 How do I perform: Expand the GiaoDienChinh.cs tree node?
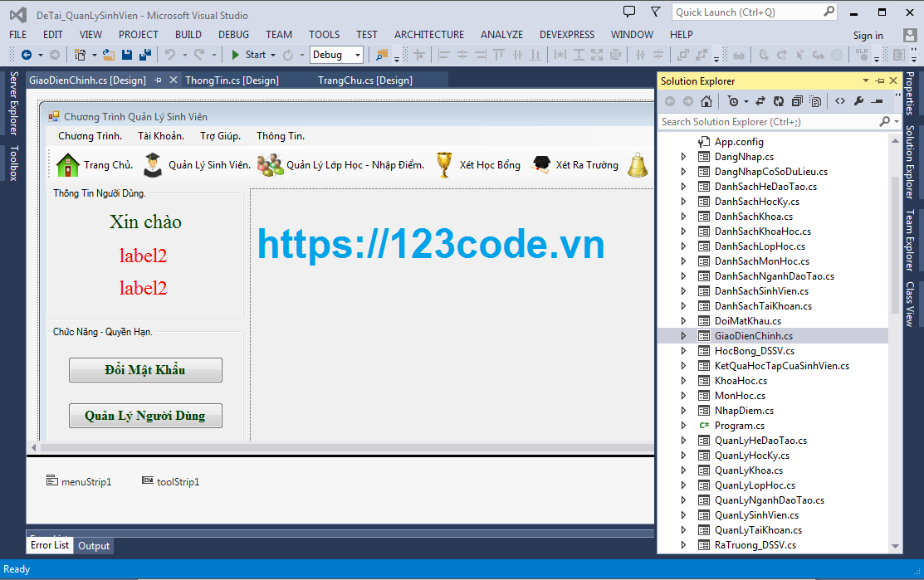point(683,335)
